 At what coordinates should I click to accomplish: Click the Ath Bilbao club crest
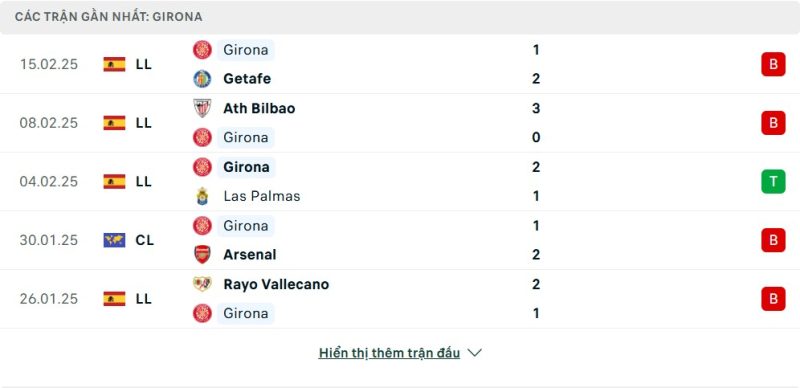coord(202,108)
